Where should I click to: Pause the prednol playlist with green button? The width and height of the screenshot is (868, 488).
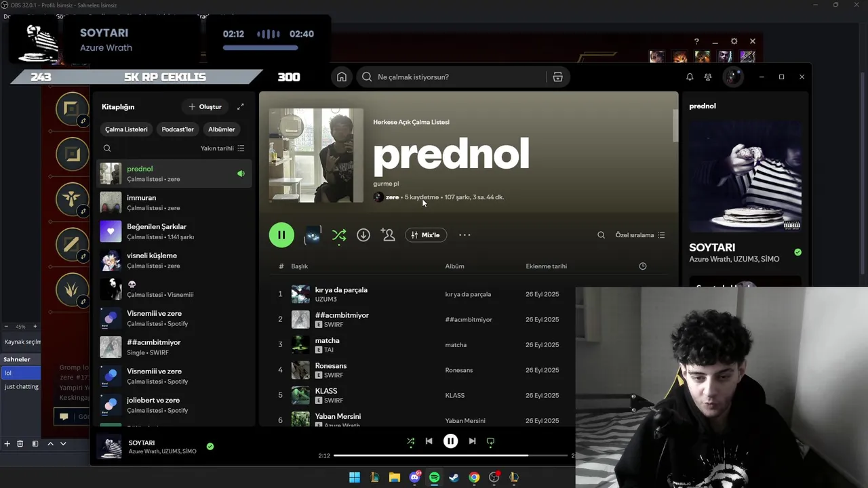tap(281, 235)
